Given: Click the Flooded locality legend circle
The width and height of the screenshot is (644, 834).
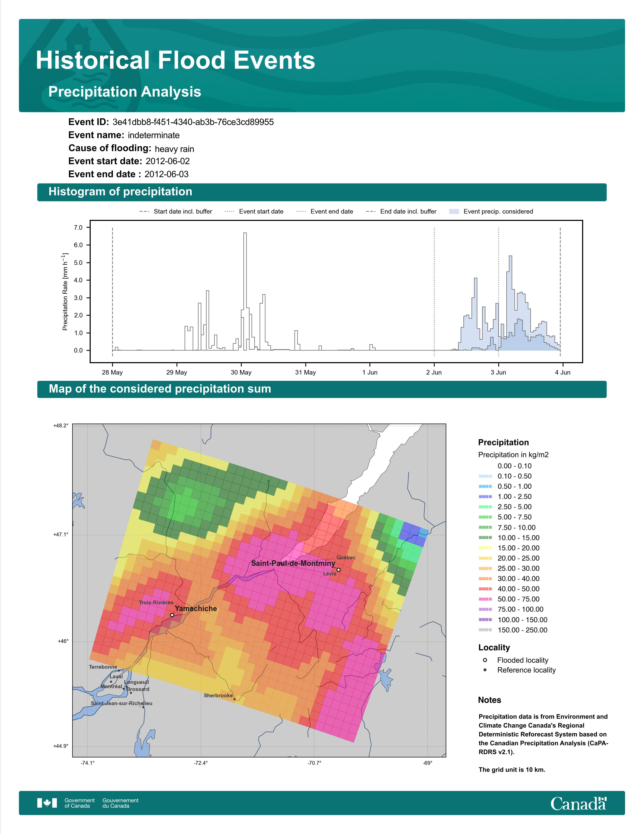Looking at the screenshot, I should [485, 660].
